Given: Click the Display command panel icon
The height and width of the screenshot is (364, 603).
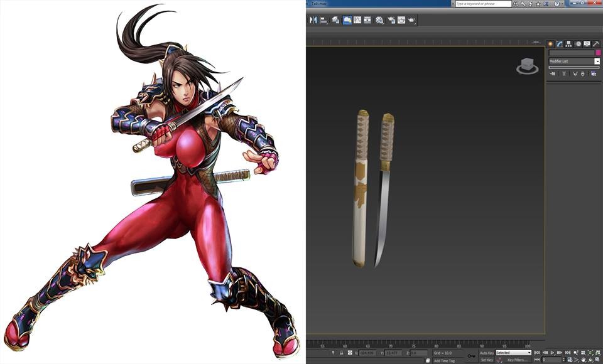Looking at the screenshot, I should tap(587, 43).
